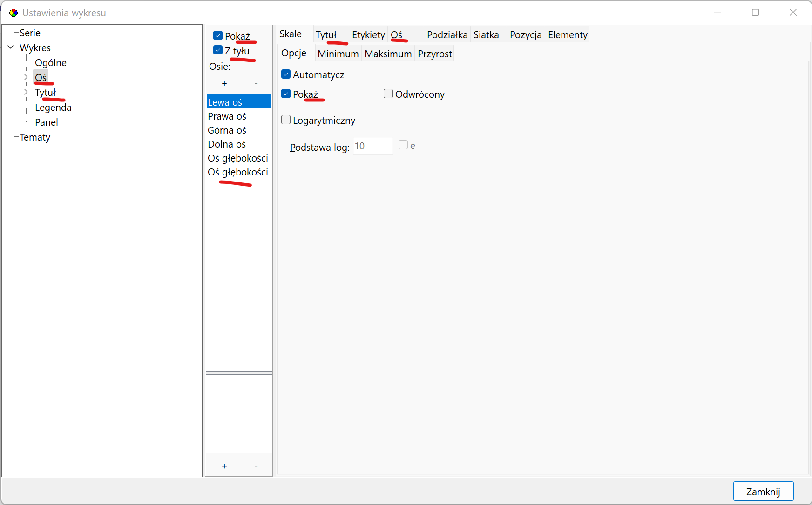Click the lower minus button under empty list

(256, 466)
